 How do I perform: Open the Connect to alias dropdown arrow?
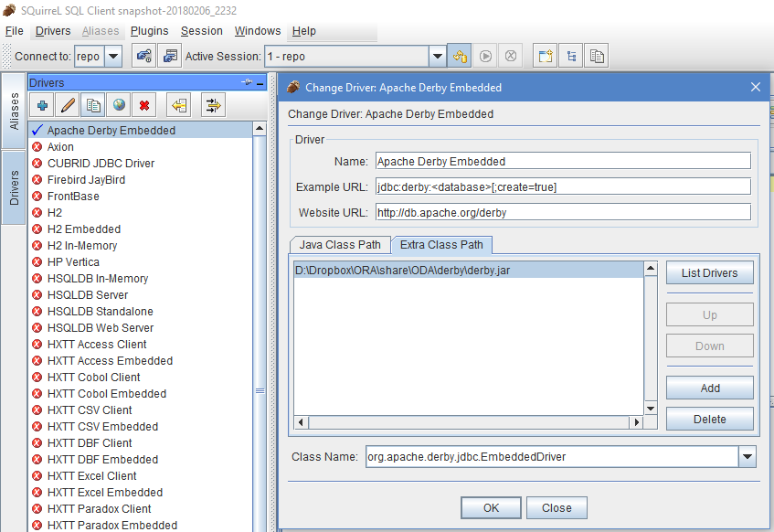click(113, 57)
